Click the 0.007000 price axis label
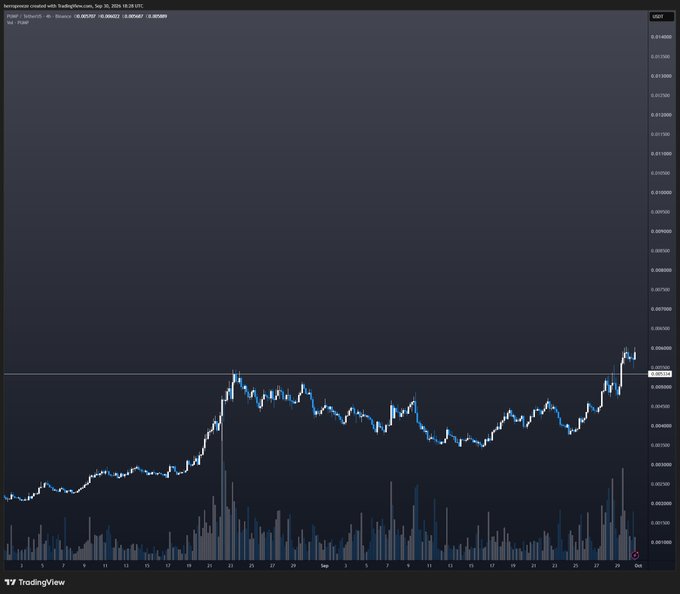This screenshot has height=594, width=680. (661, 309)
